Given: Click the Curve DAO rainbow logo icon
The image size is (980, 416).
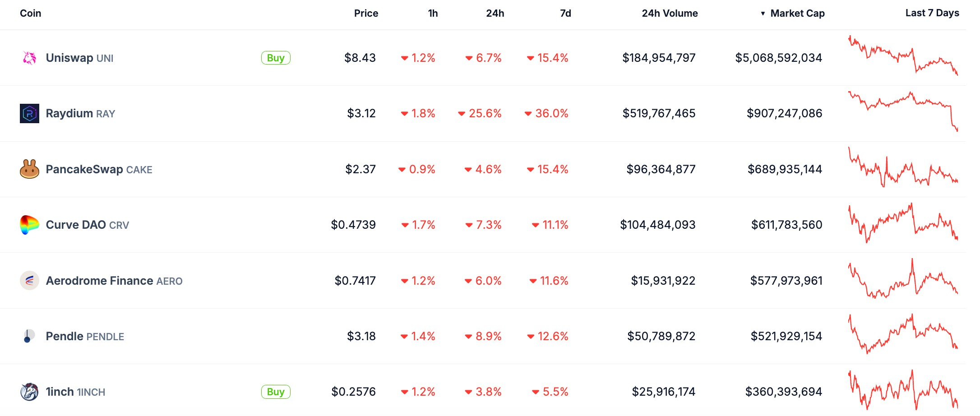Looking at the screenshot, I should pos(29,225).
